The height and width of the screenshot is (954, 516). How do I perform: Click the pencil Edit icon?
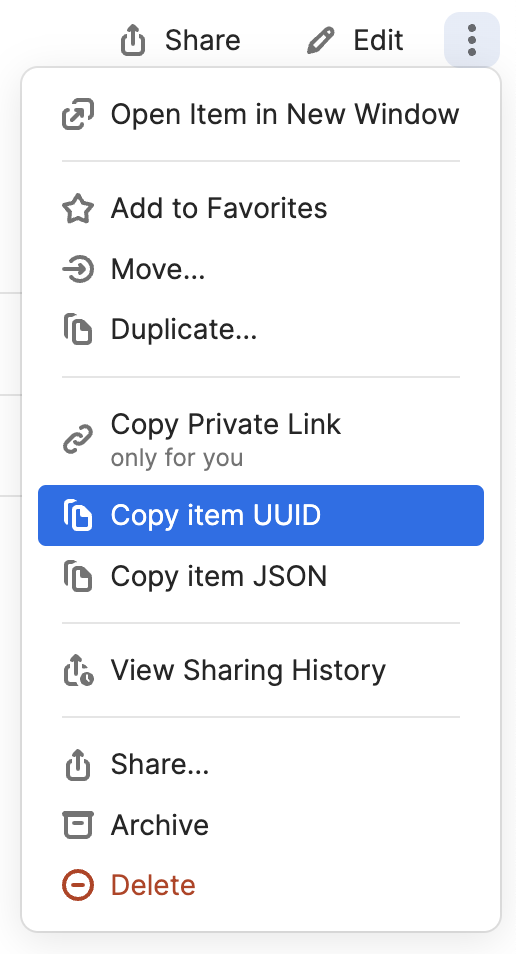[x=321, y=41]
